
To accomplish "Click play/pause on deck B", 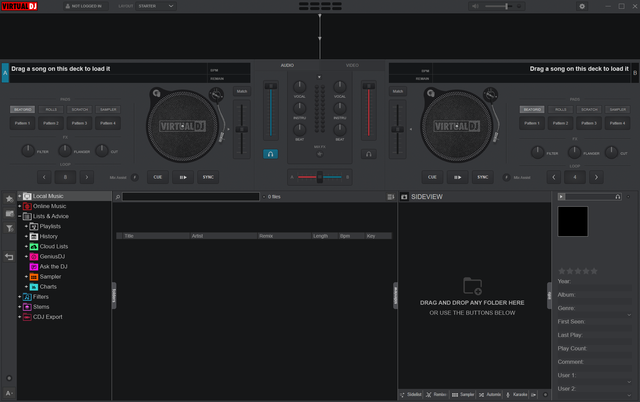I will (x=458, y=177).
